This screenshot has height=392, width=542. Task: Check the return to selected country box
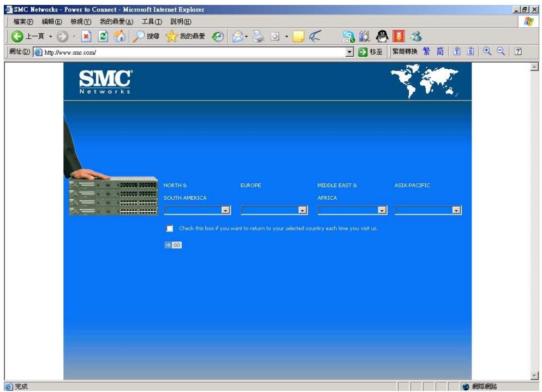click(x=170, y=228)
